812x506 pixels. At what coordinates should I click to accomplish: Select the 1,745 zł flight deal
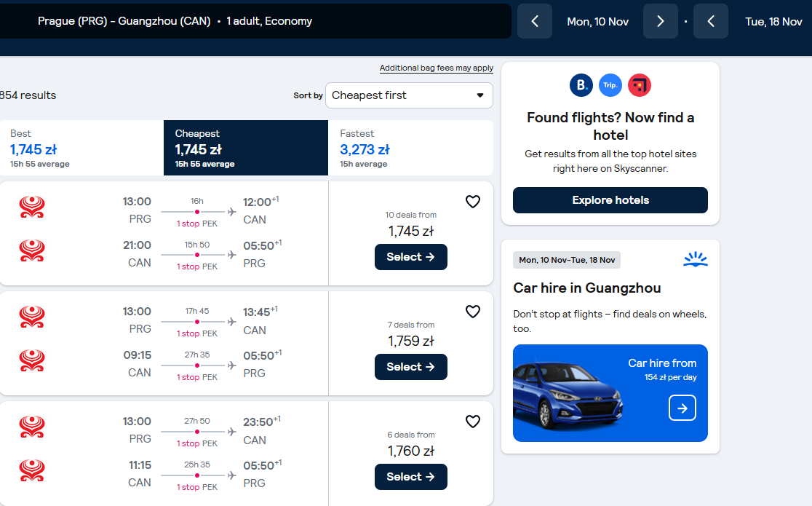(410, 257)
